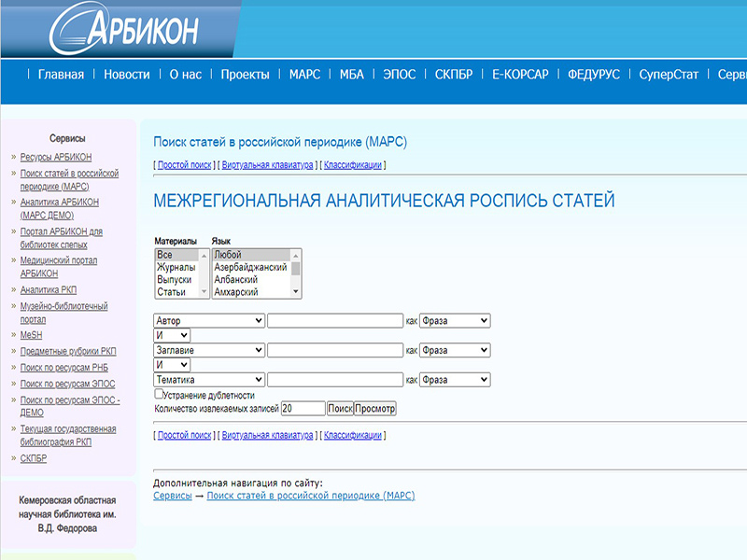Viewport: 747px width, 560px height.
Task: Open the СКПБР sidebar link
Action: (x=34, y=458)
